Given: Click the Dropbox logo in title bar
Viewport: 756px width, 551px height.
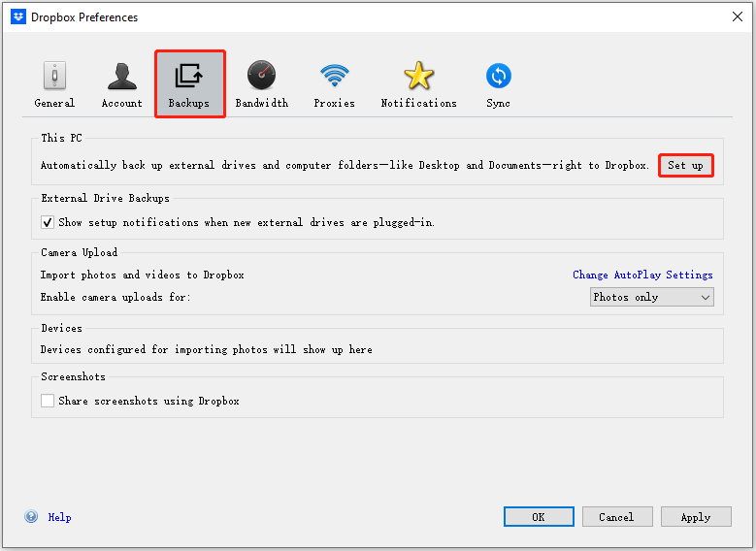Looking at the screenshot, I should [18, 16].
